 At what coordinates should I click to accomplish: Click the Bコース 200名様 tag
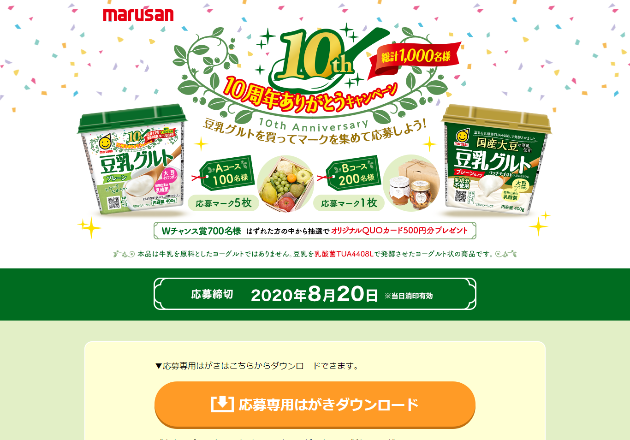coord(353,173)
